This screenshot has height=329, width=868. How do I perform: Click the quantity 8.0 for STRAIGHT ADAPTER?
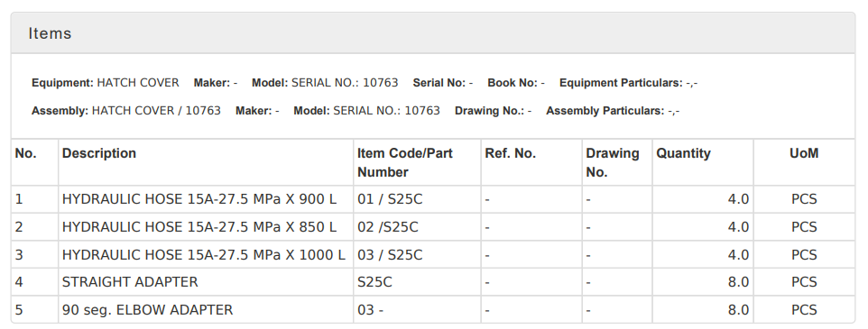[x=738, y=282]
